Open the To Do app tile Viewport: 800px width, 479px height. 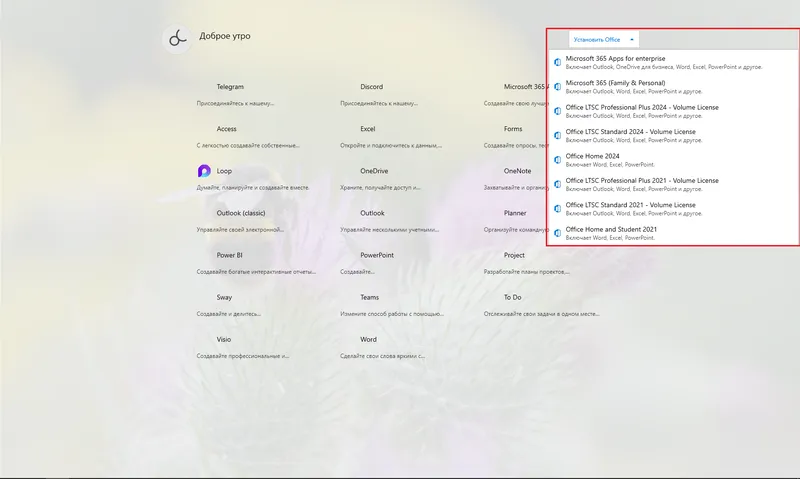pyautogui.click(x=542, y=305)
